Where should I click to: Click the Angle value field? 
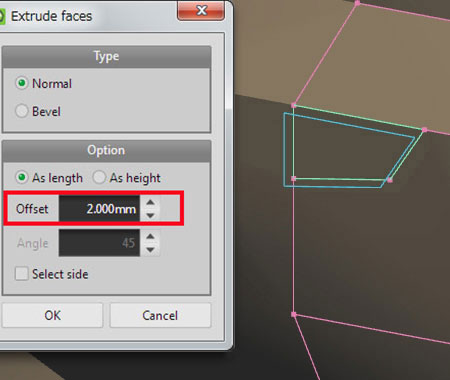[99, 243]
